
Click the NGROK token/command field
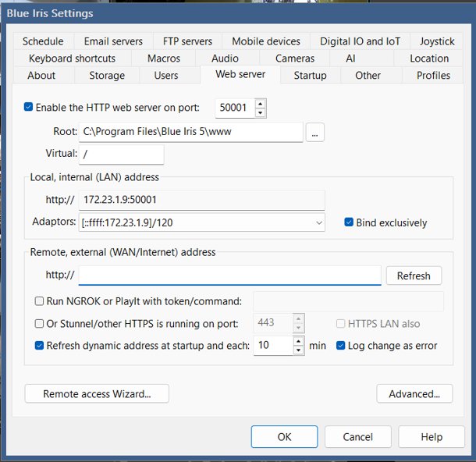pos(348,301)
